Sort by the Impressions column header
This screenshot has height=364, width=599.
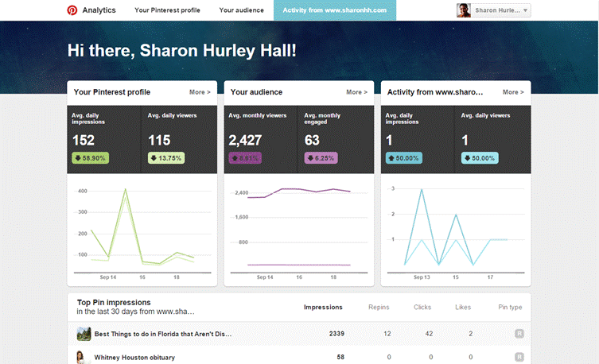[323, 307]
